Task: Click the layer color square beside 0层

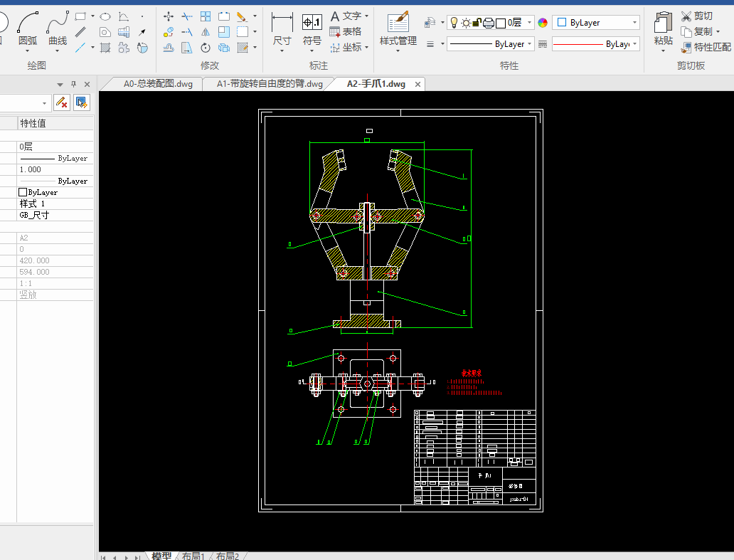Action: (x=501, y=23)
